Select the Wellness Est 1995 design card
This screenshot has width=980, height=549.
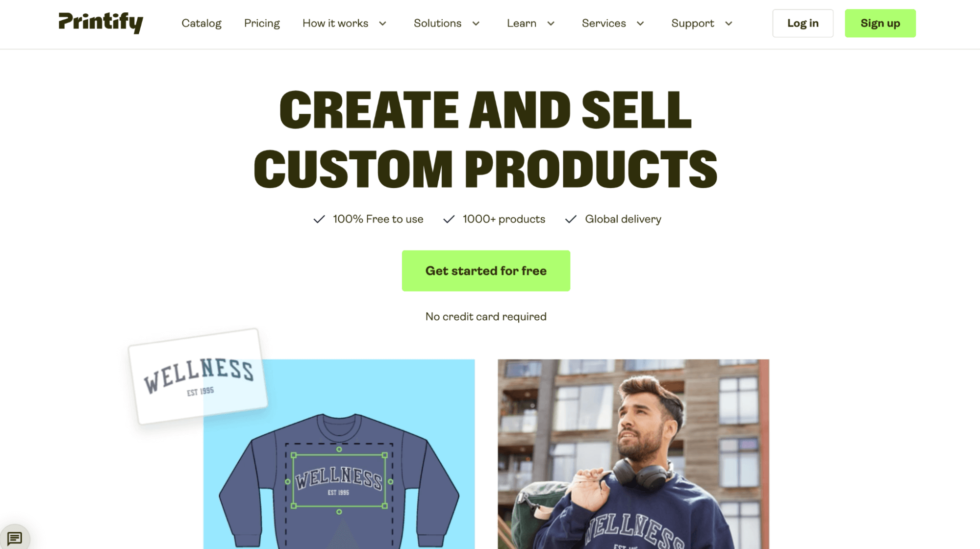(x=198, y=376)
